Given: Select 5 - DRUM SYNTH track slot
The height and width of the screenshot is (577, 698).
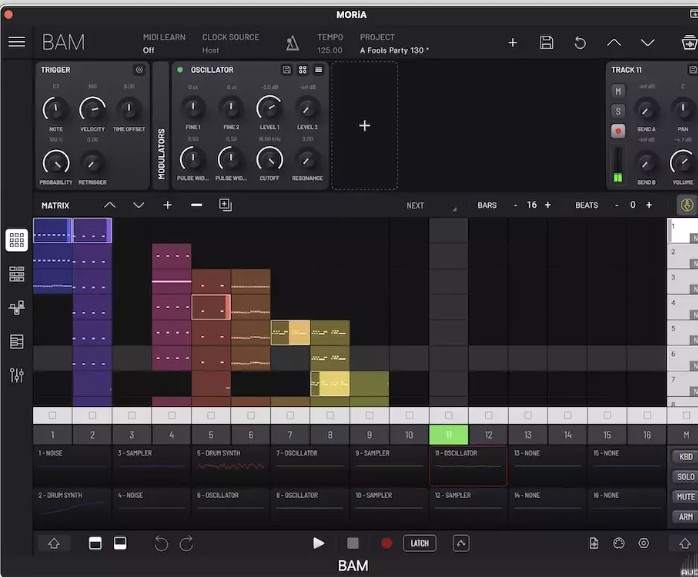Looking at the screenshot, I should pyautogui.click(x=231, y=464).
